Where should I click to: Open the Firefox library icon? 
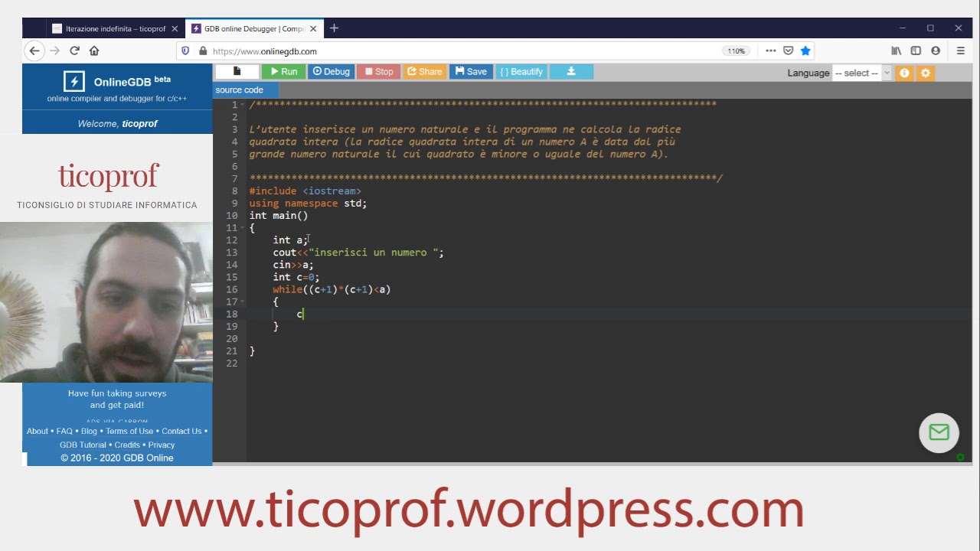(x=896, y=51)
